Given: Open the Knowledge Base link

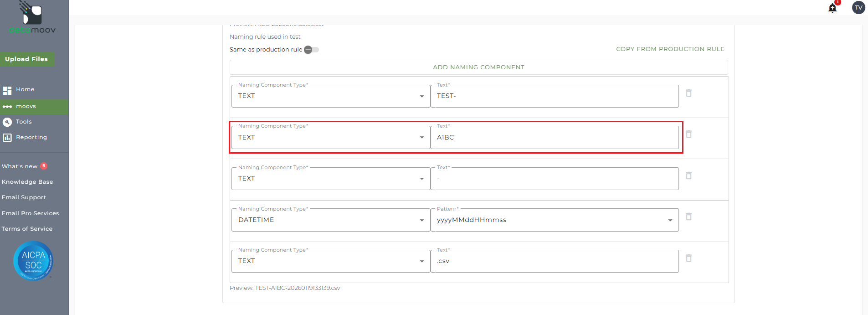Looking at the screenshot, I should (27, 182).
